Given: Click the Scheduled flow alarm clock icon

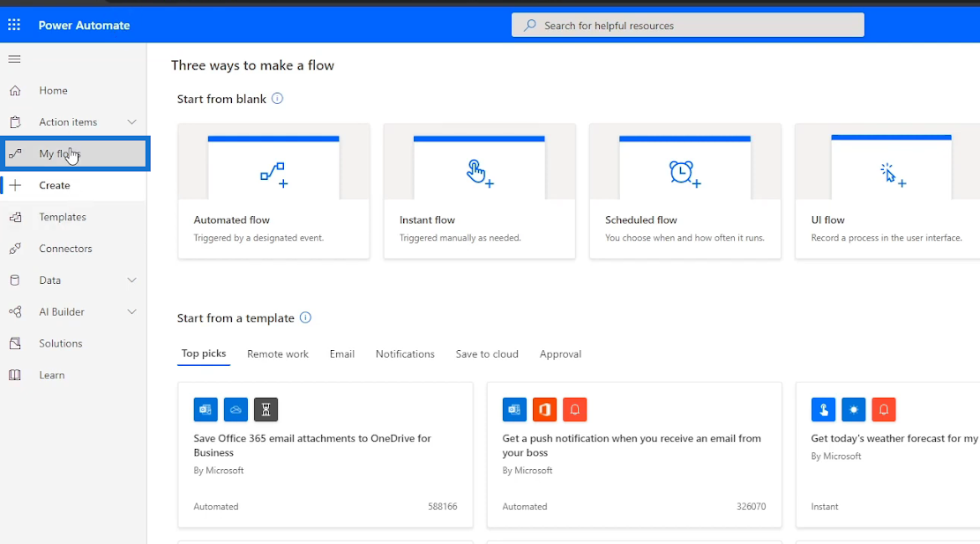Looking at the screenshot, I should [685, 174].
